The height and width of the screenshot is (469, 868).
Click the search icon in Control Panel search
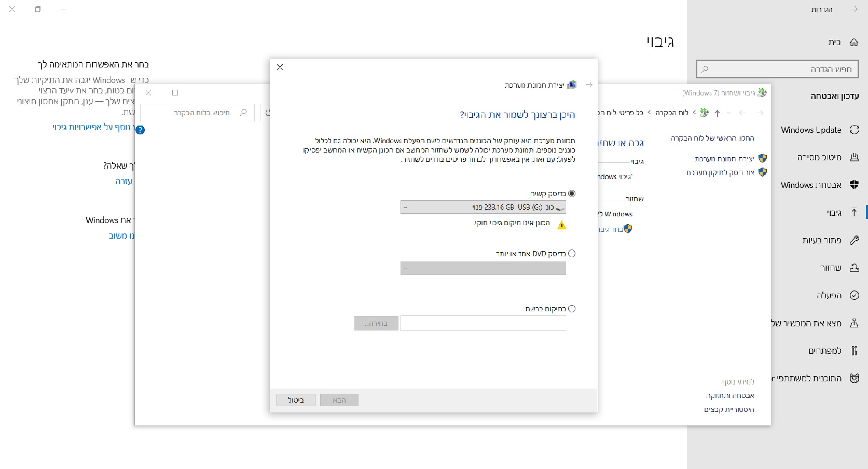tap(243, 113)
